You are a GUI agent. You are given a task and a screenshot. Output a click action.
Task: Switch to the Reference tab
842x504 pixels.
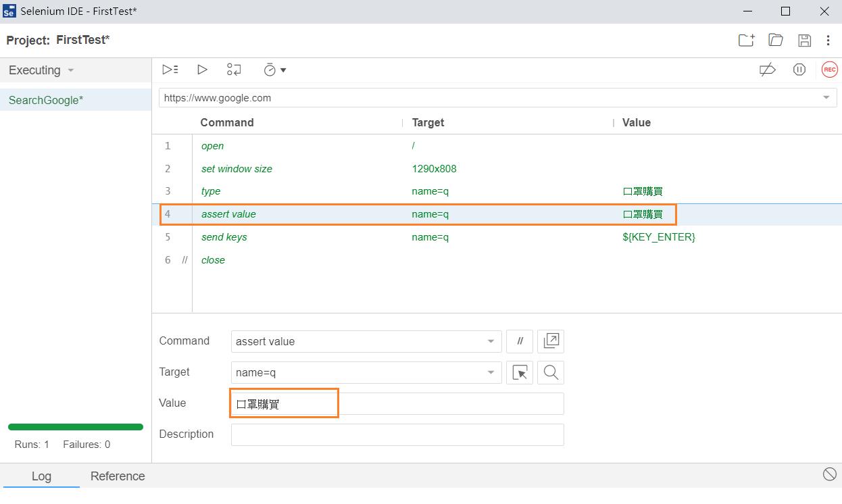pos(118,476)
